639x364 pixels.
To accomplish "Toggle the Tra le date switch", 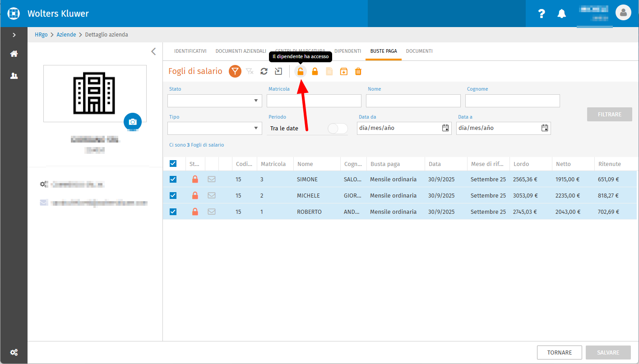I will (338, 129).
